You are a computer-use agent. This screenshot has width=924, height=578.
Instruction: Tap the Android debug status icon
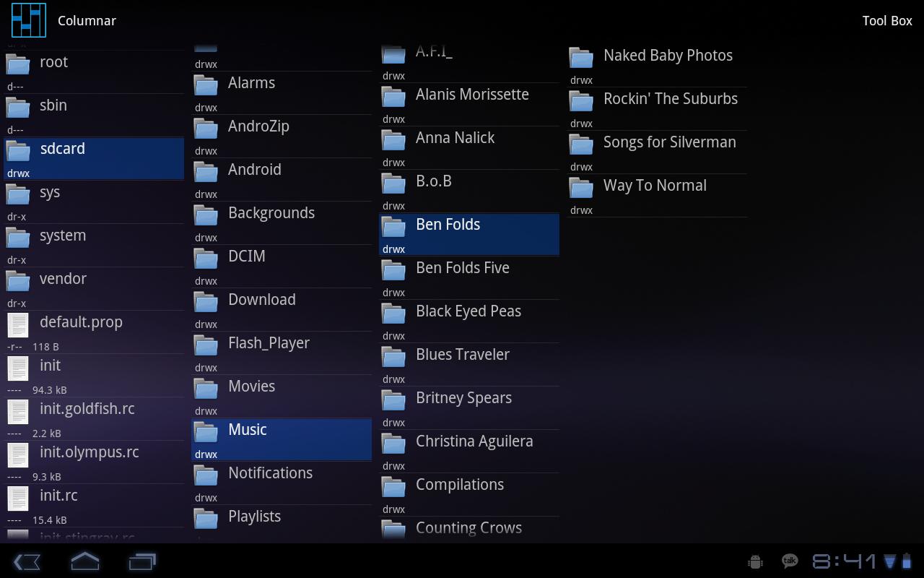click(x=756, y=561)
